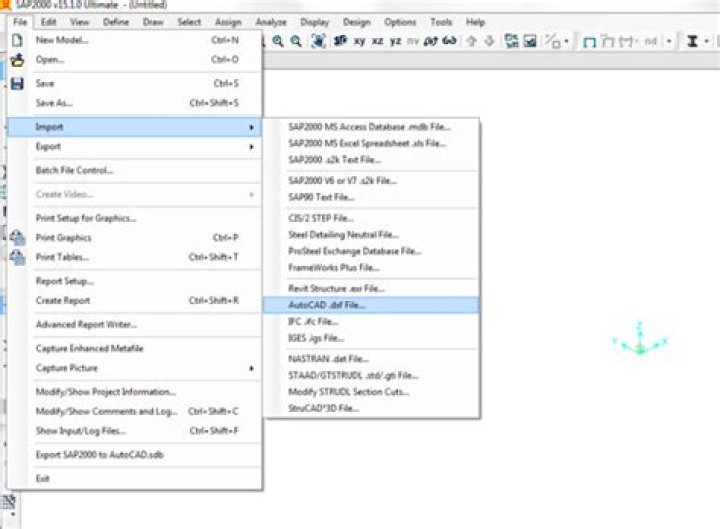Switch to the yz plane view
Image resolution: width=720 pixels, height=529 pixels.
(x=395, y=41)
